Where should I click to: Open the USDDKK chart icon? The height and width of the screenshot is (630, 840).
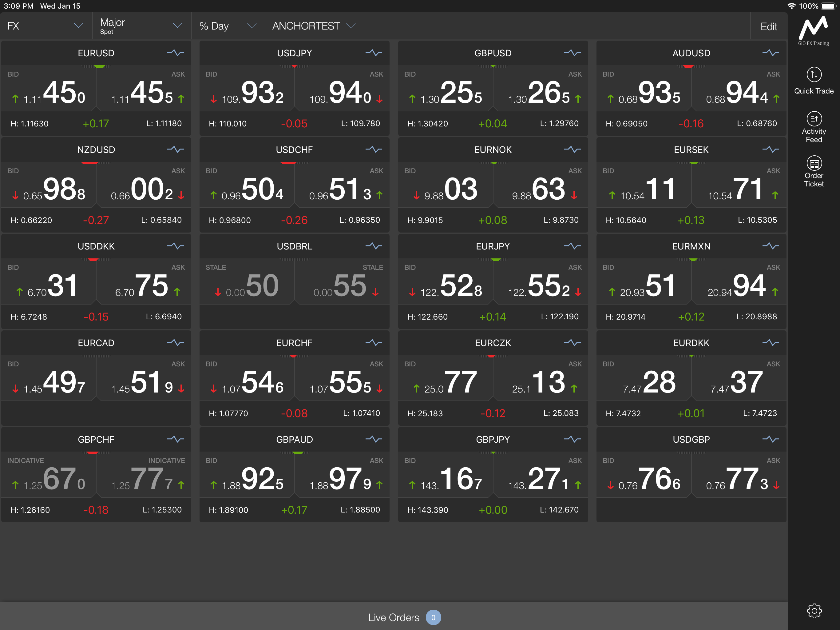tap(176, 246)
